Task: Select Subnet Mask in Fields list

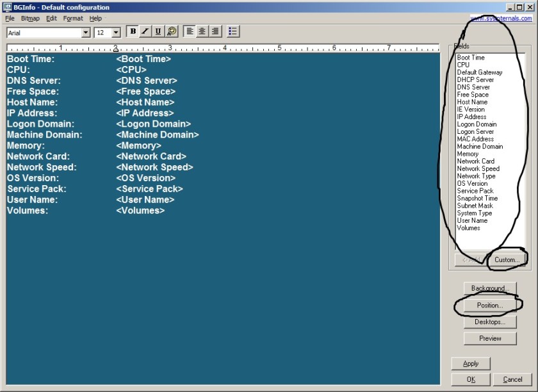Action: (x=475, y=206)
